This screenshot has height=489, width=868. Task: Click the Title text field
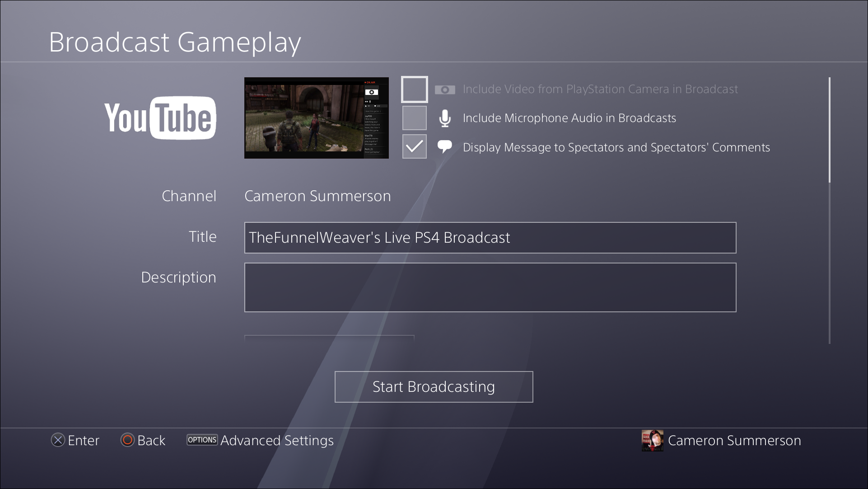490,238
